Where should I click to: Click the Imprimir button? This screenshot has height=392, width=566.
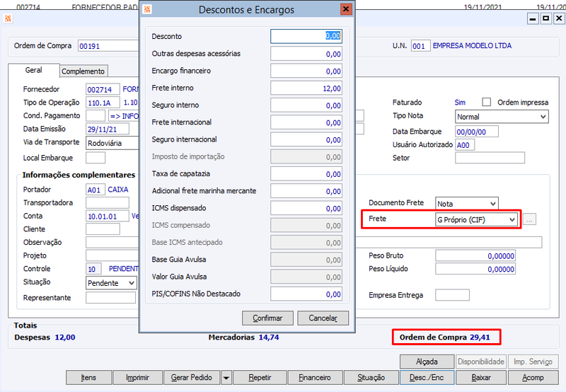[137, 378]
